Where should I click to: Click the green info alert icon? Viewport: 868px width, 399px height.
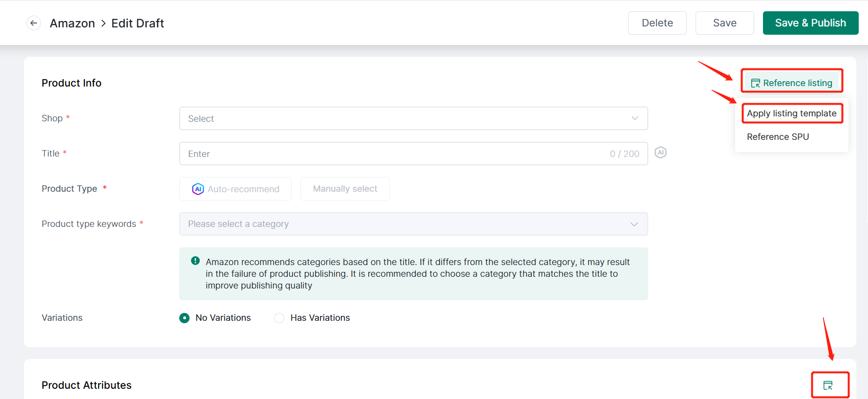click(195, 261)
